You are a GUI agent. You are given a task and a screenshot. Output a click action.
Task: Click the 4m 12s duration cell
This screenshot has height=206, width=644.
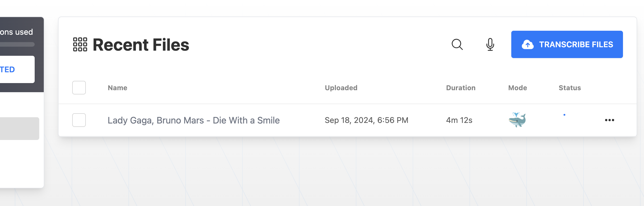pos(459,120)
